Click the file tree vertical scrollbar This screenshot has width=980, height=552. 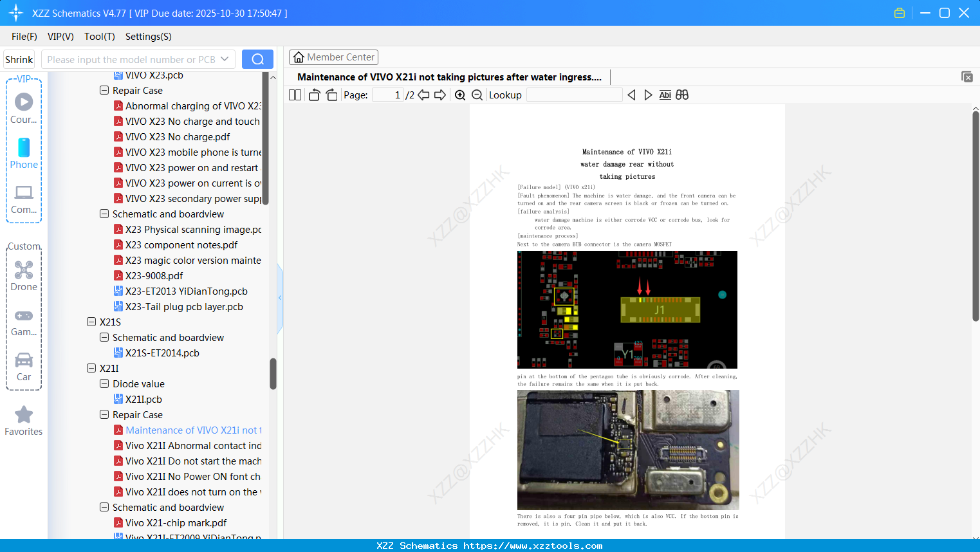(273, 374)
